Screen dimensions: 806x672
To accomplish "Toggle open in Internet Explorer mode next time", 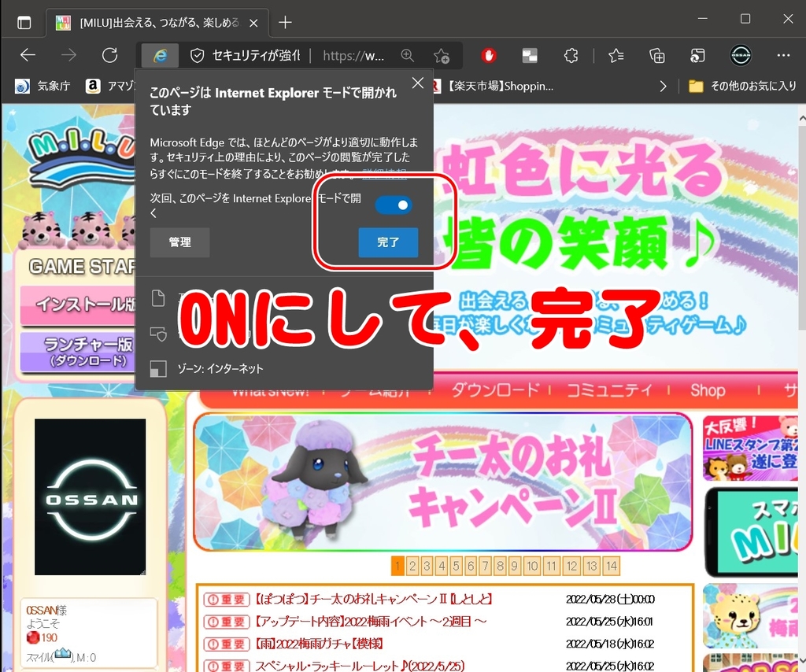I will point(393,205).
